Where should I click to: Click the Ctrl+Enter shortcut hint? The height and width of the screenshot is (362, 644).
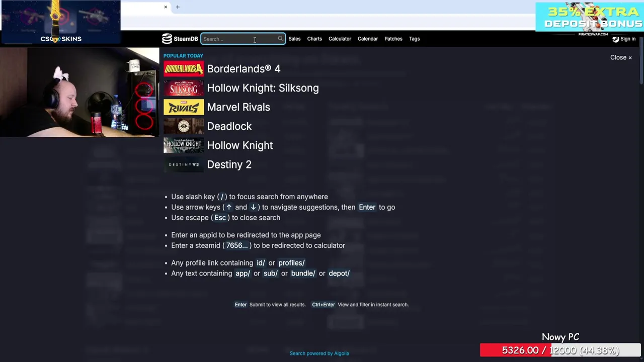pyautogui.click(x=324, y=305)
